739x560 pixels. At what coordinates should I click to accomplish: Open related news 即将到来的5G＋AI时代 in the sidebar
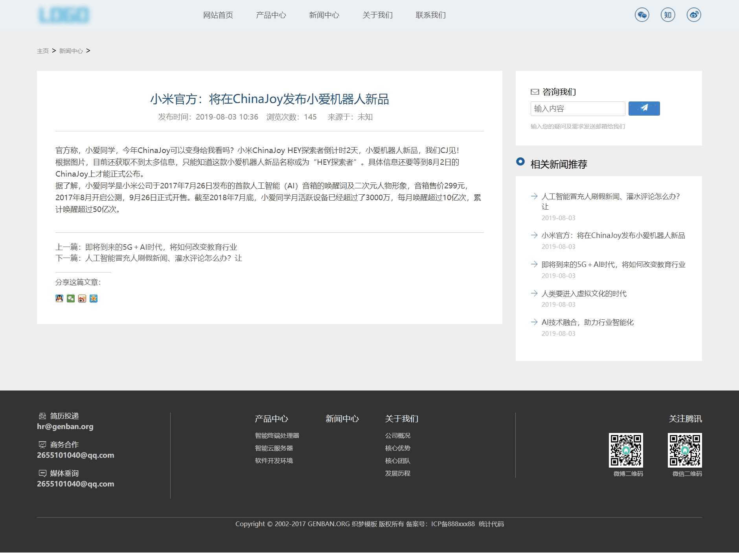pyautogui.click(x=613, y=264)
